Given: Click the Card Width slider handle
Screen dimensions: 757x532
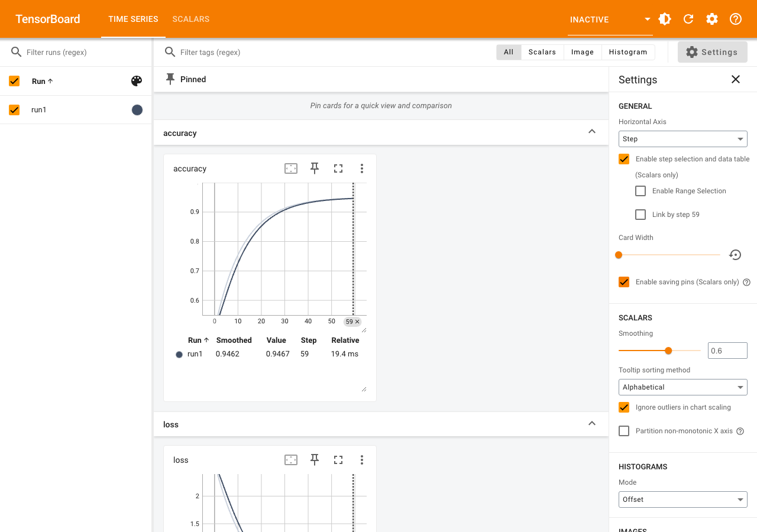Looking at the screenshot, I should coord(619,255).
